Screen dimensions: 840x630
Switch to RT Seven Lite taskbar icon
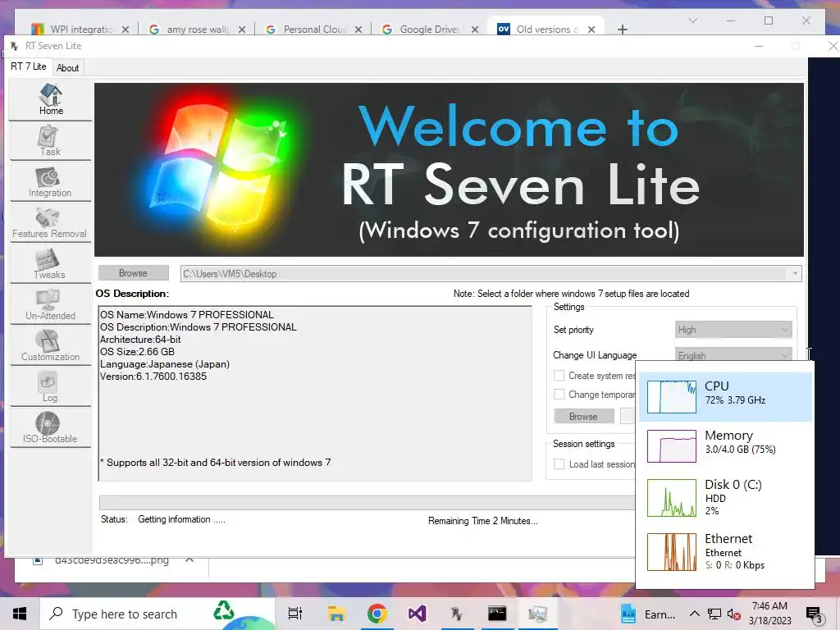[x=457, y=614]
